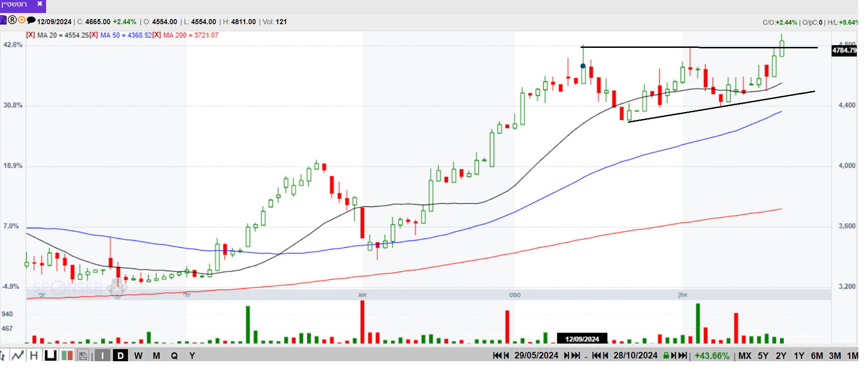Click the orange target circle icon

21,20
